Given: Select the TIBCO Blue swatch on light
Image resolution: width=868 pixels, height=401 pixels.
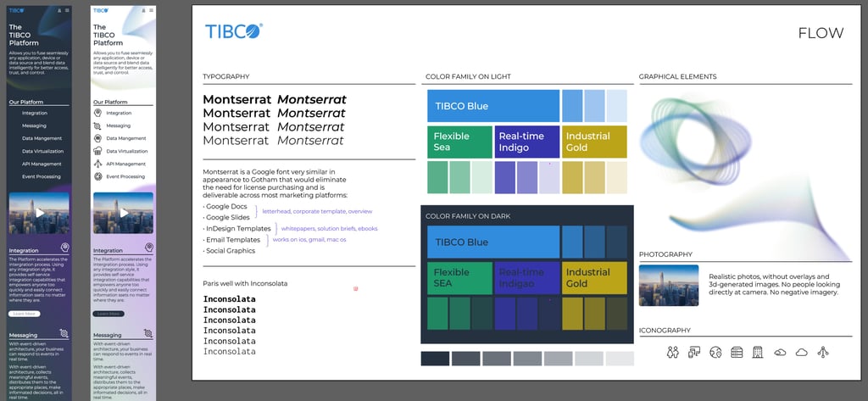Looking at the screenshot, I should pos(493,106).
